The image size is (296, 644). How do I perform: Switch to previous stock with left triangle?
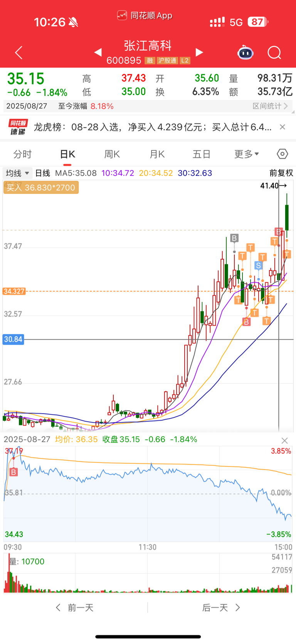tap(98, 52)
